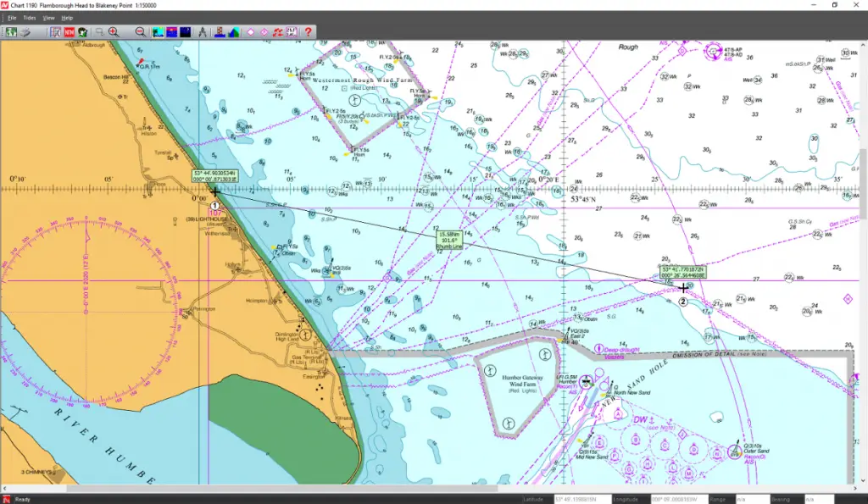Select the dividers measuring tool
868x504 pixels.
coord(202,32)
